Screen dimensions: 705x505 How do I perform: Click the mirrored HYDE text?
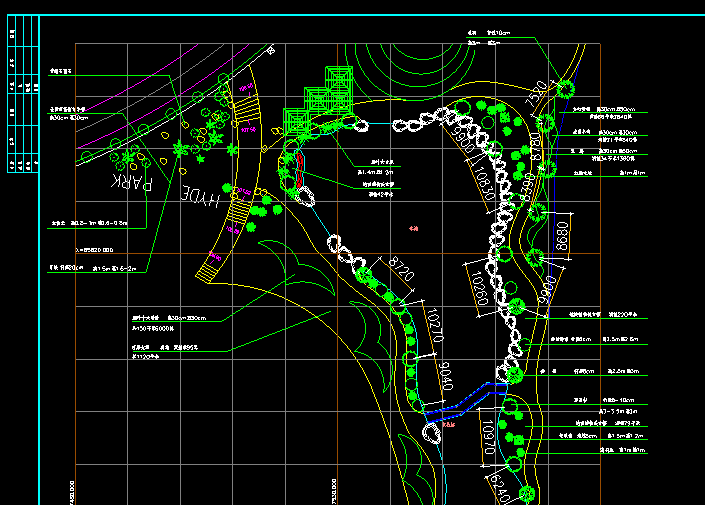(200, 196)
